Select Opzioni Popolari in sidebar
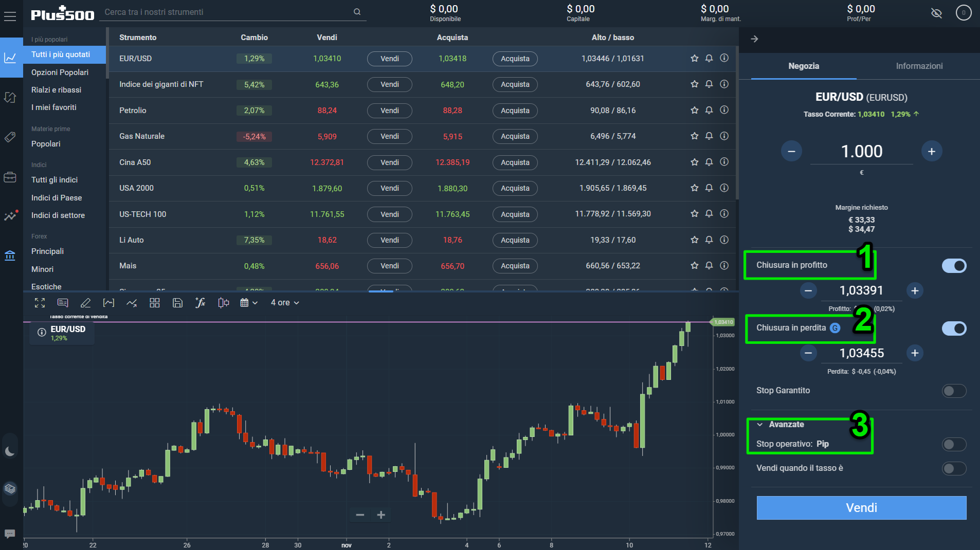 click(60, 72)
